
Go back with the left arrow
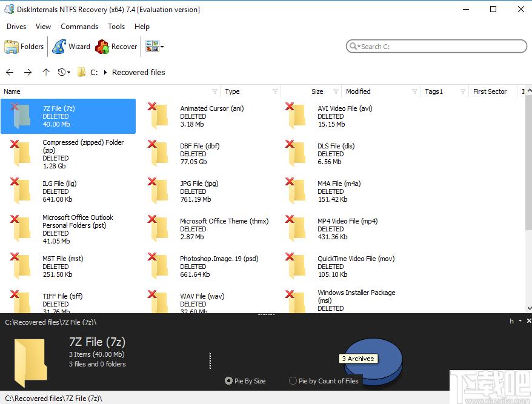[x=10, y=72]
